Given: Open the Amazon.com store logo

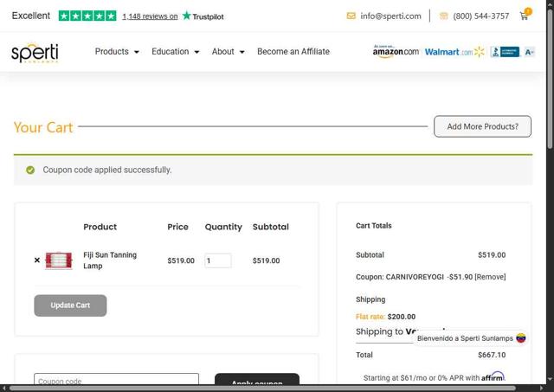Looking at the screenshot, I should [396, 52].
